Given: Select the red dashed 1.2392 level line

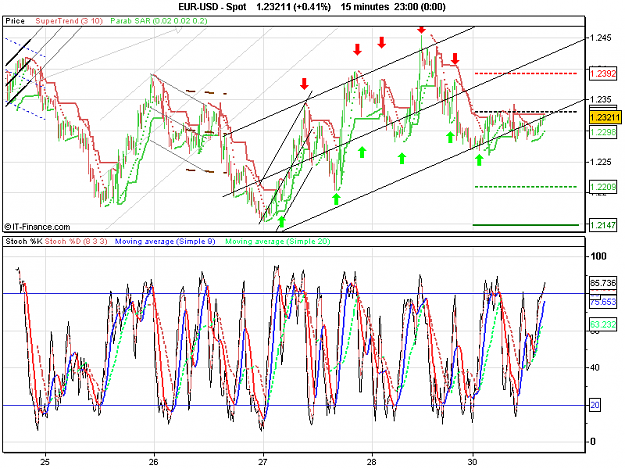Looking at the screenshot, I should coord(526,73).
